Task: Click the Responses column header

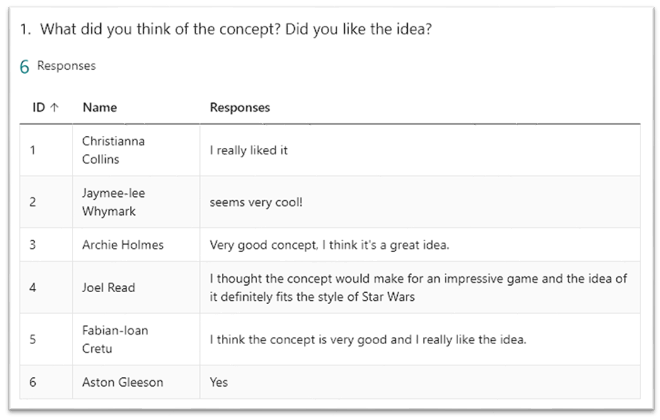Action: [240, 107]
